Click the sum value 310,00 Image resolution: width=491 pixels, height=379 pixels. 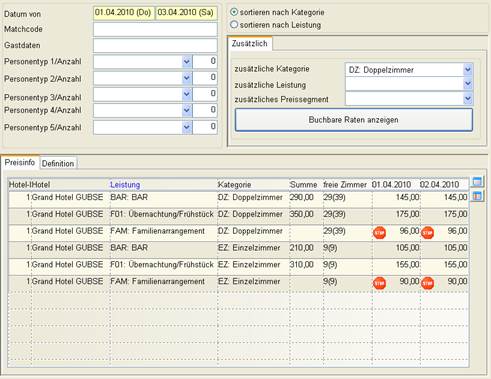(x=302, y=265)
